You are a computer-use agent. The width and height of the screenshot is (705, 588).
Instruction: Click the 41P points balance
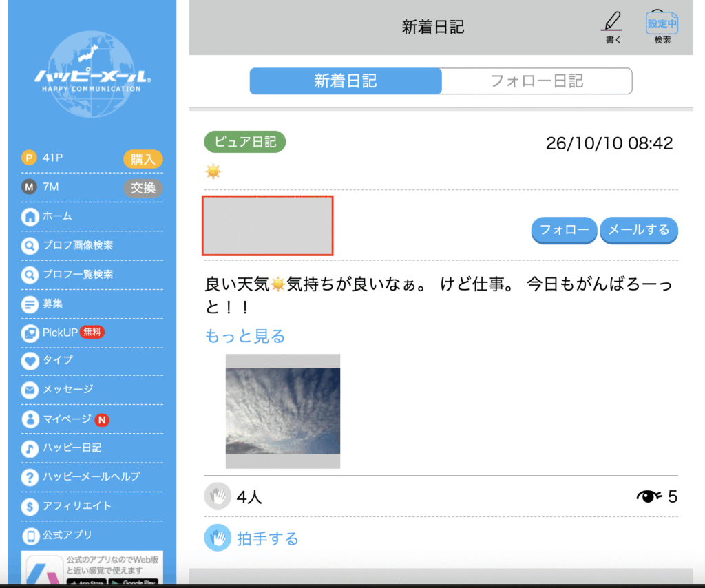coord(52,158)
